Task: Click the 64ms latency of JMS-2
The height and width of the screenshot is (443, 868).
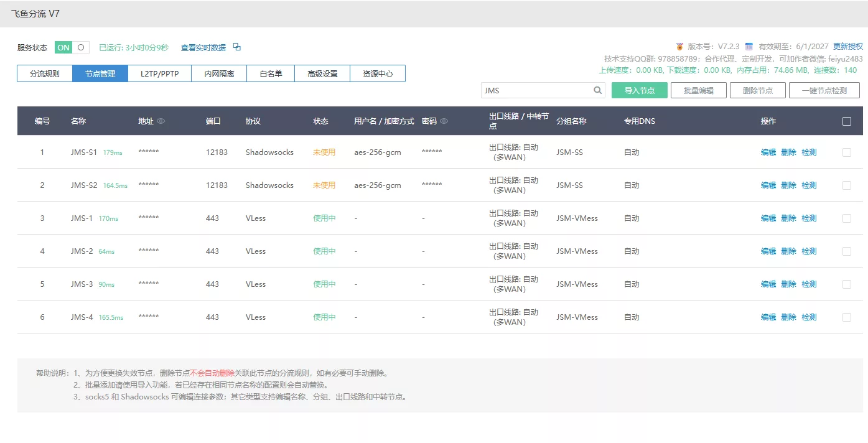Action: pos(106,251)
